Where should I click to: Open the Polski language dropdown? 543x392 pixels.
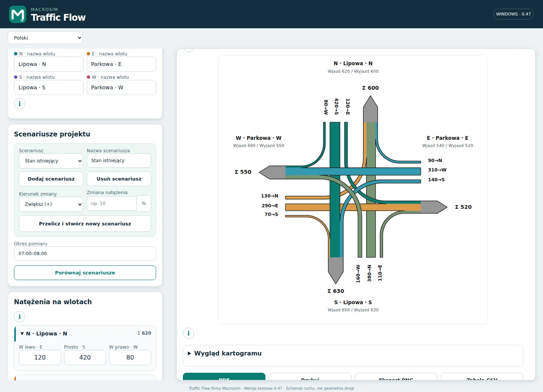point(45,38)
